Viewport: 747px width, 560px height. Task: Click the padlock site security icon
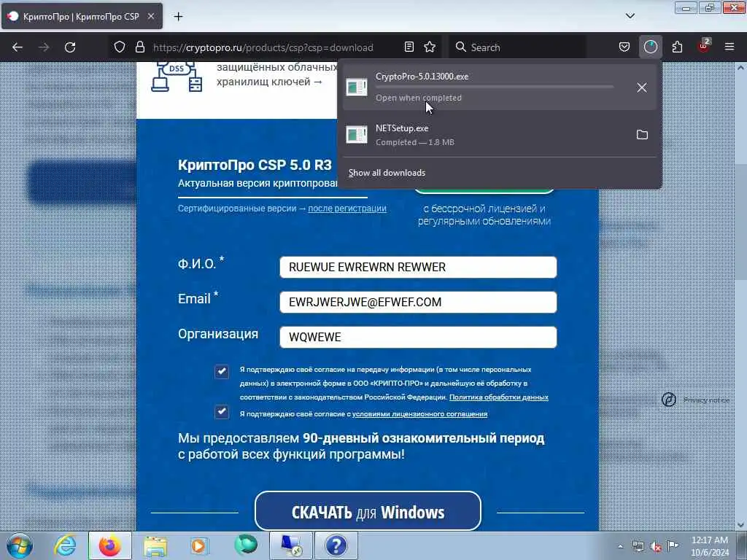tap(139, 47)
